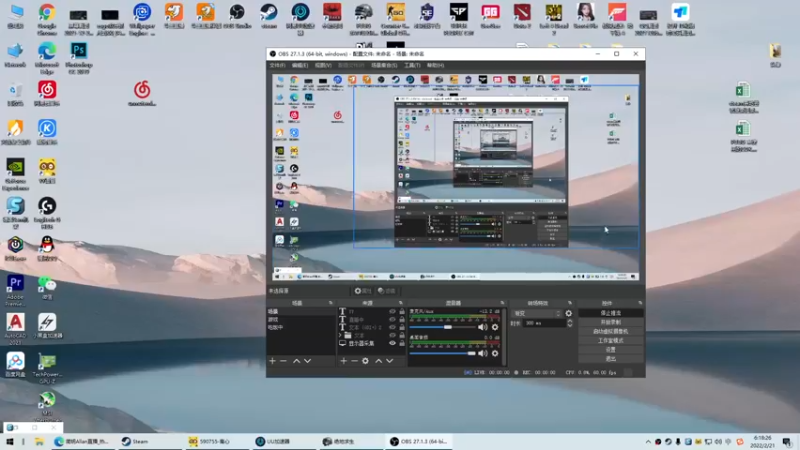Viewport: 800px width, 450px height.
Task: Open OBS Studio desktop shortcut
Action: tap(237, 16)
